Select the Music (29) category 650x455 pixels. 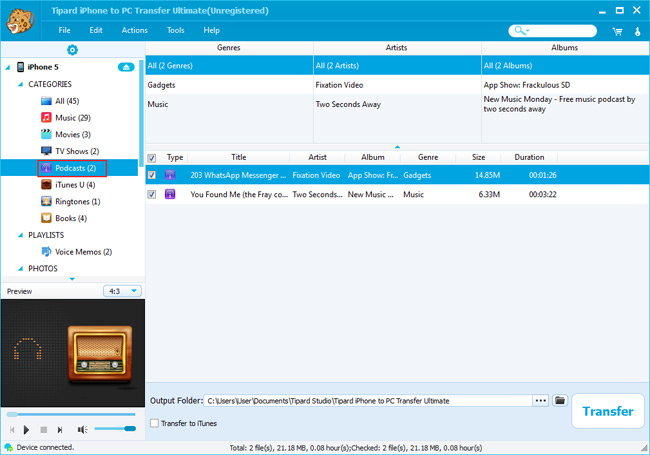66,118
